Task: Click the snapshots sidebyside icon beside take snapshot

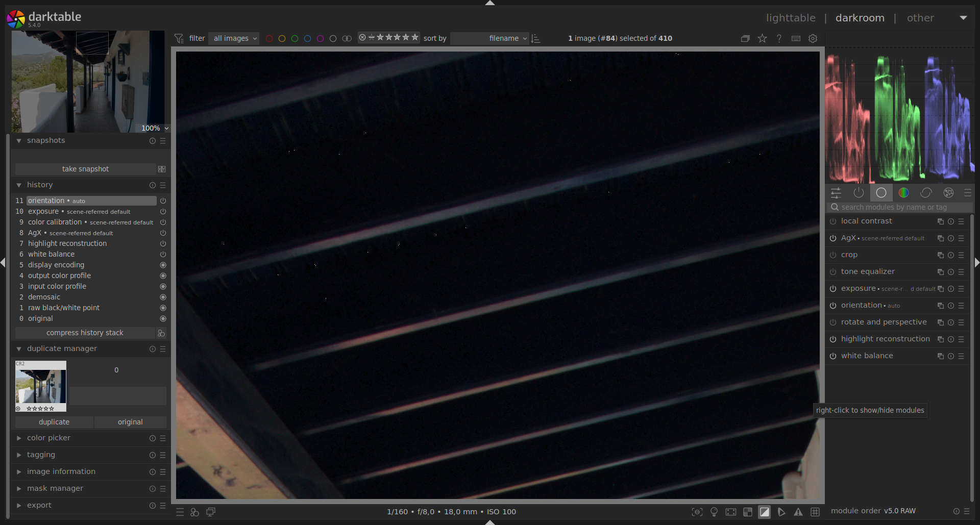Action: click(x=162, y=169)
